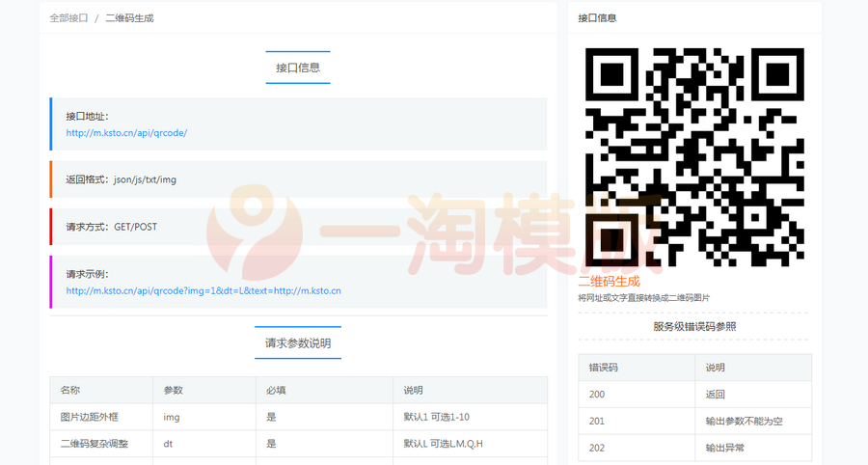This screenshot has height=465, width=868.
Task: Select error code 202 cell
Action: [637, 448]
